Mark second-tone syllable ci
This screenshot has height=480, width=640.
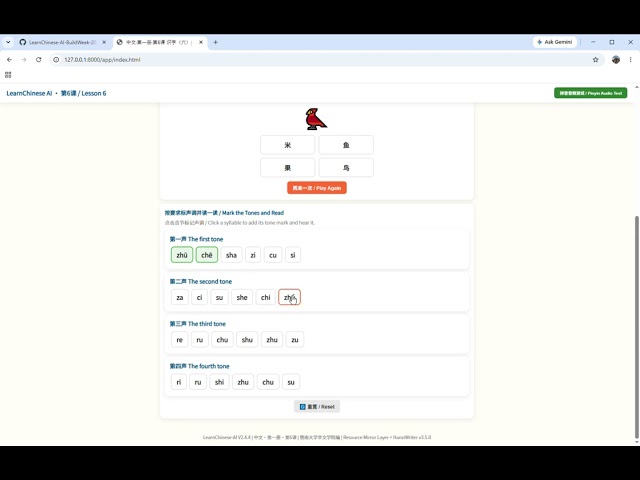pos(200,298)
